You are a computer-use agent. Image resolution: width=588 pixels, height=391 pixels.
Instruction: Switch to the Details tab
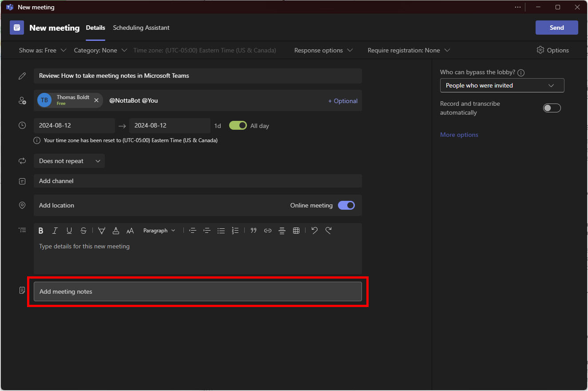tap(95, 28)
